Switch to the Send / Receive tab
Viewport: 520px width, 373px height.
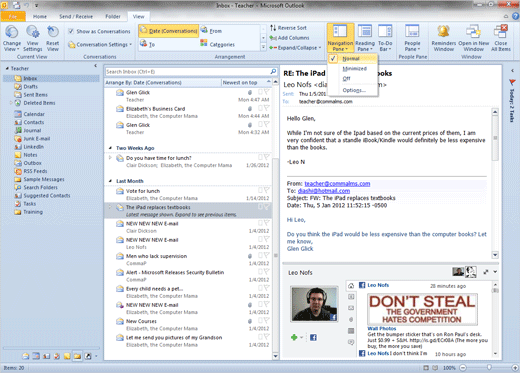point(76,16)
